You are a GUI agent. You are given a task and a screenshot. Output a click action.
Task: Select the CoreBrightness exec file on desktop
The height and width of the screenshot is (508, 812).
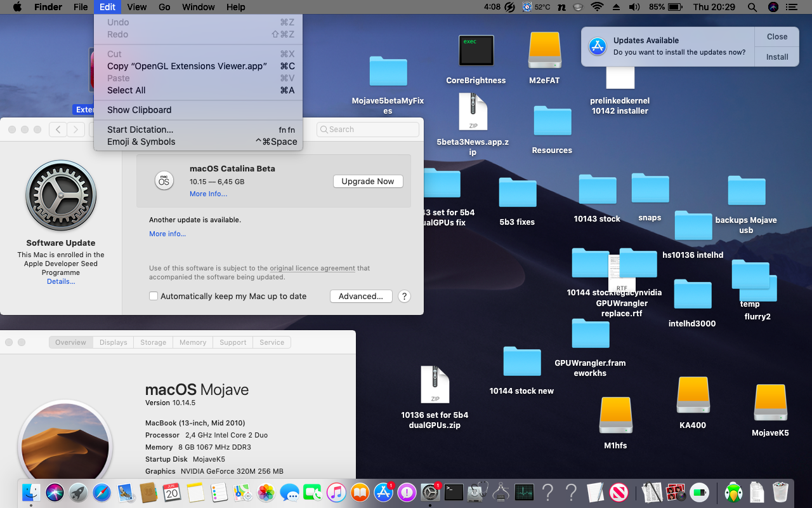click(476, 51)
